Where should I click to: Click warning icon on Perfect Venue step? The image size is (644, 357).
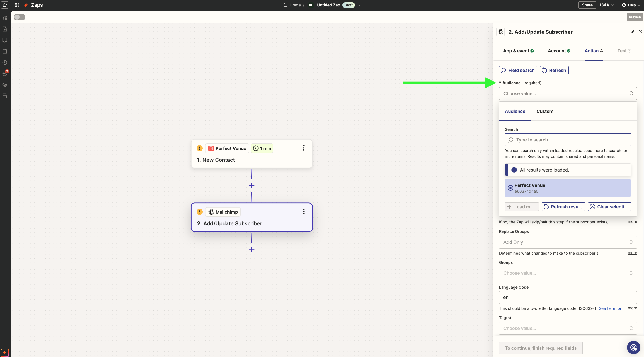[200, 148]
